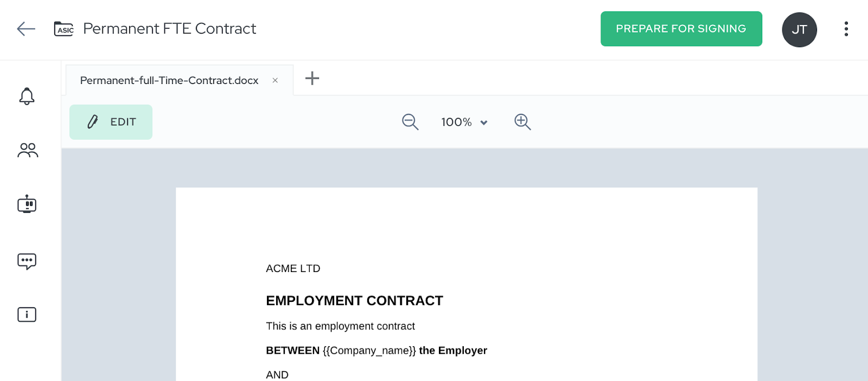Go back with the arrow icon
Viewport: 868px width, 381px height.
click(x=25, y=29)
